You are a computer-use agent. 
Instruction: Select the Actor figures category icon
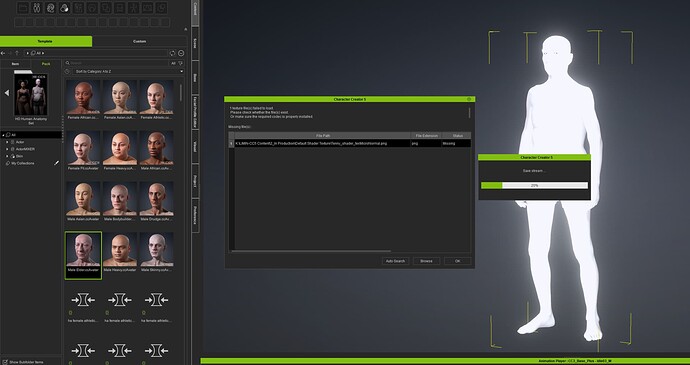37,7
